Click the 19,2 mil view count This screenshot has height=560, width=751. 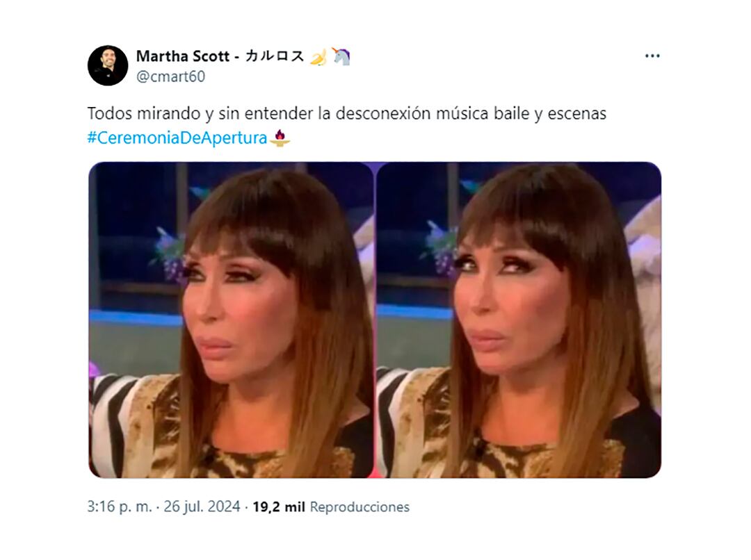[279, 507]
